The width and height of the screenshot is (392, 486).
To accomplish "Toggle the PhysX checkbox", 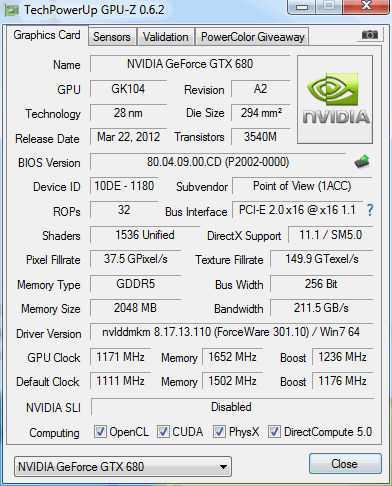I will (219, 431).
